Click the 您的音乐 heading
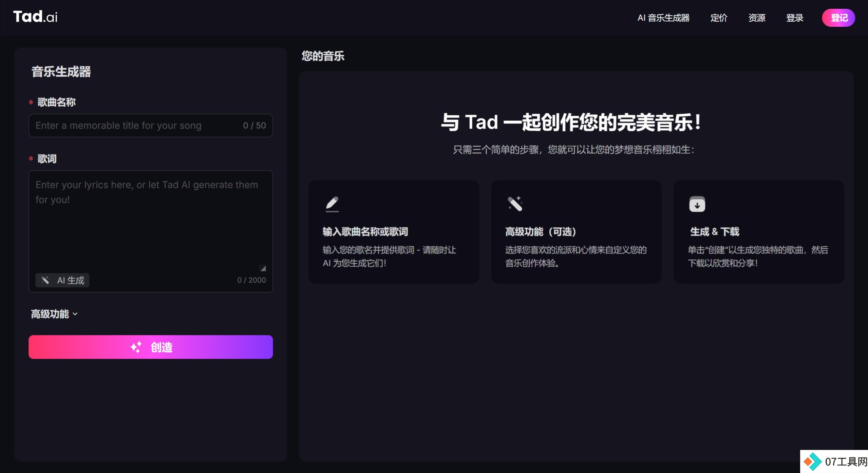 point(323,56)
